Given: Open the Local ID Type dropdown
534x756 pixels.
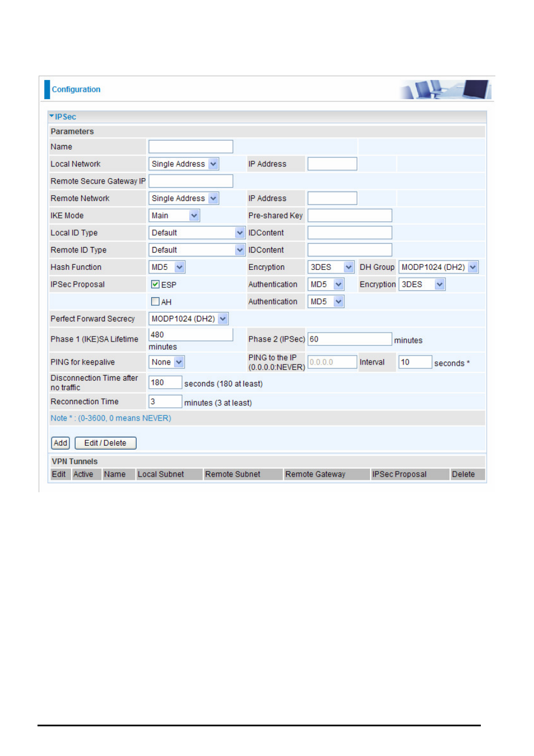Looking at the screenshot, I should click(197, 233).
